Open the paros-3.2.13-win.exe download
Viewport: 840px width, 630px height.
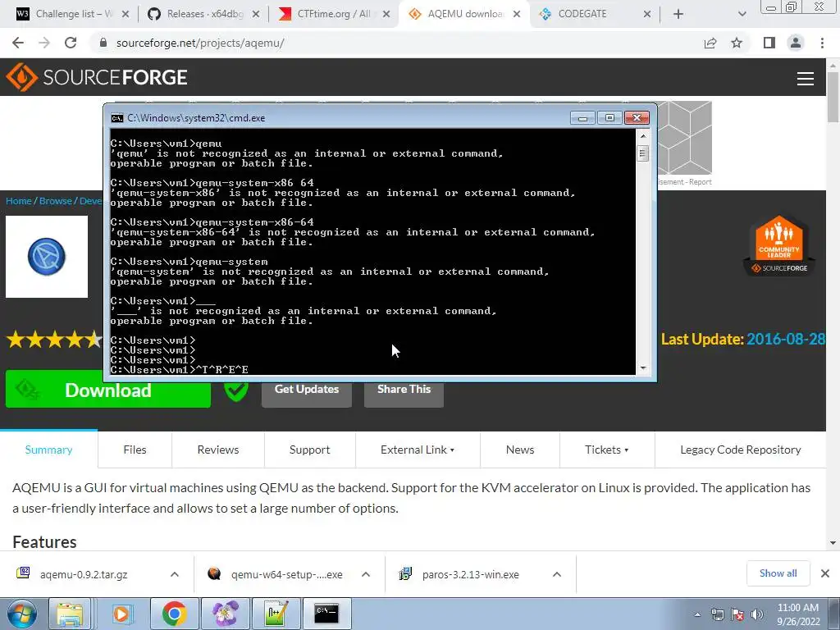(470, 574)
